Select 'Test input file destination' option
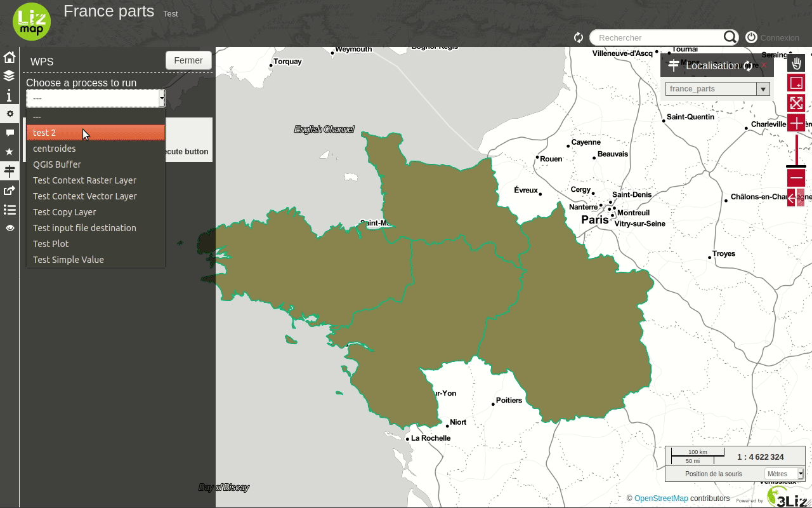 96,228
